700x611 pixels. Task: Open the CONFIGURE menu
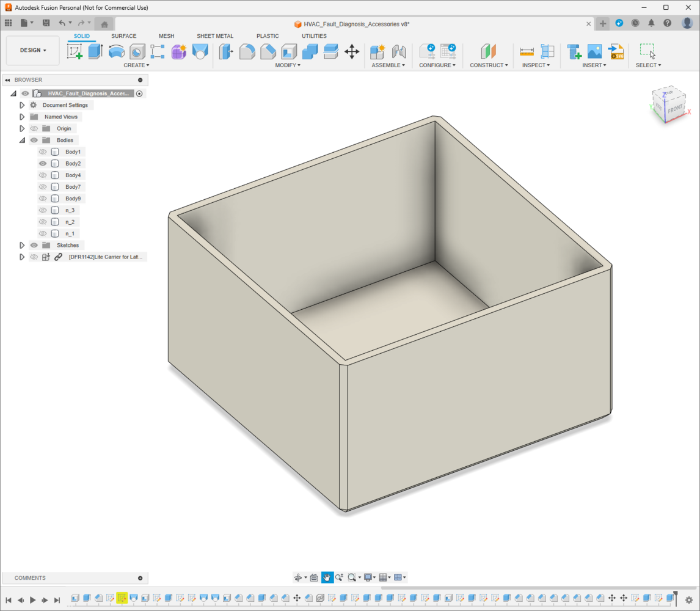pos(437,65)
